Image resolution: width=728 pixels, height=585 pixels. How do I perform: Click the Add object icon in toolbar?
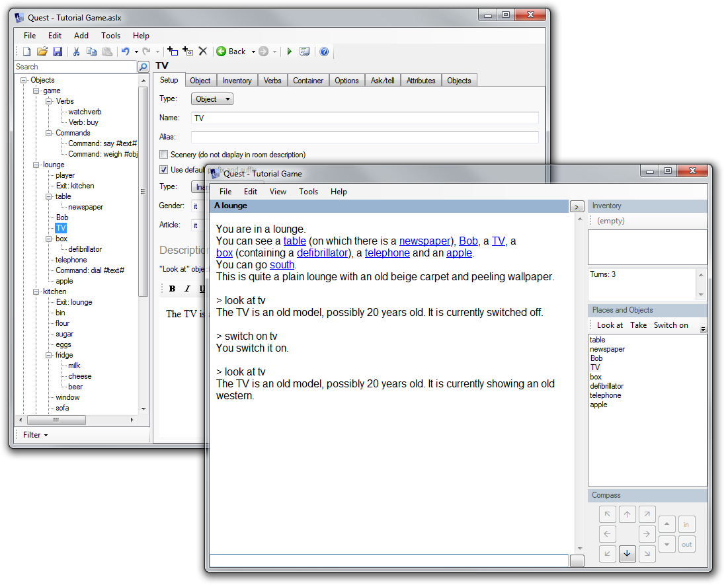pyautogui.click(x=173, y=51)
